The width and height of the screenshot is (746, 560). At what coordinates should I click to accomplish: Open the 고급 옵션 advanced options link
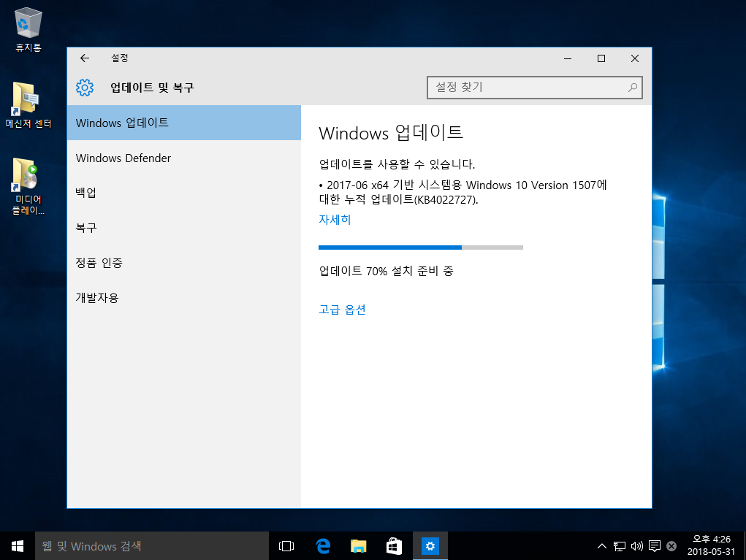pos(342,310)
